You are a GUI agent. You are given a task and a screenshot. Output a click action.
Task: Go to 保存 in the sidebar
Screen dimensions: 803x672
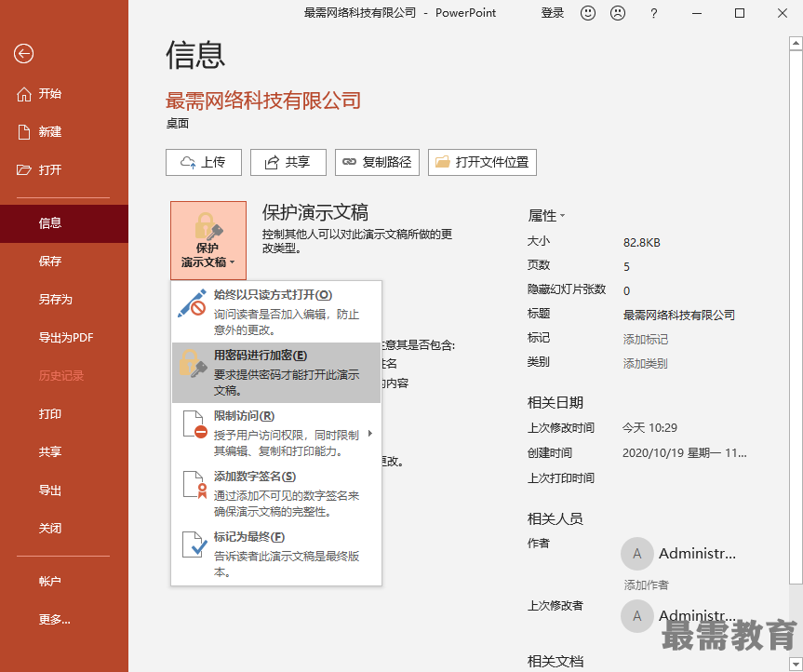[64, 262]
